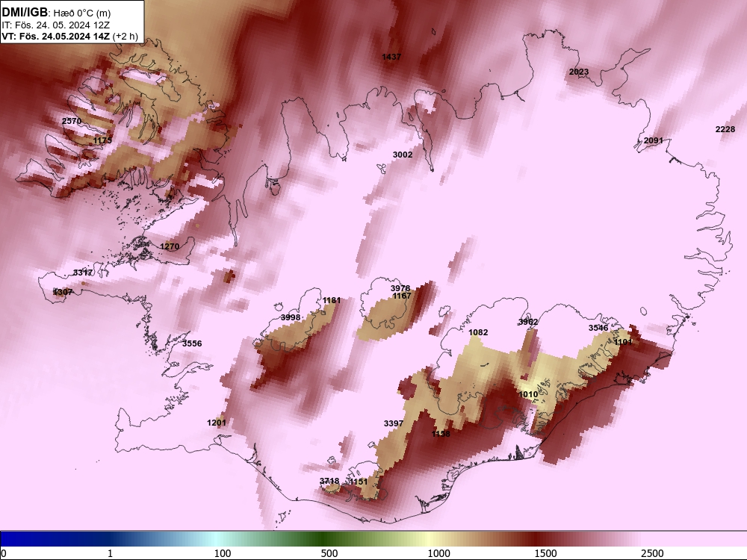Image resolution: width=747 pixels, height=560 pixels.
Task: Click the map value 1437
Action: coord(391,57)
